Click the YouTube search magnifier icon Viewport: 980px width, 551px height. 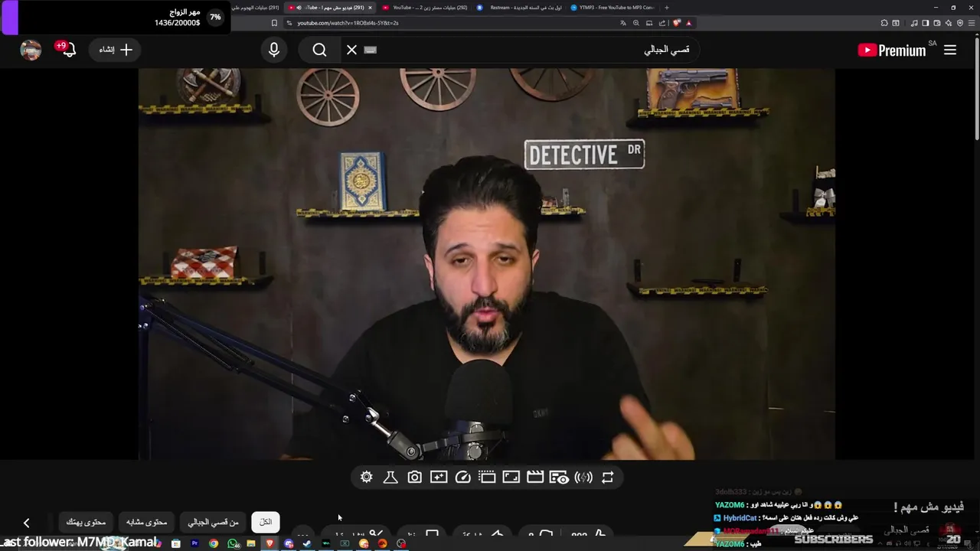click(x=319, y=50)
